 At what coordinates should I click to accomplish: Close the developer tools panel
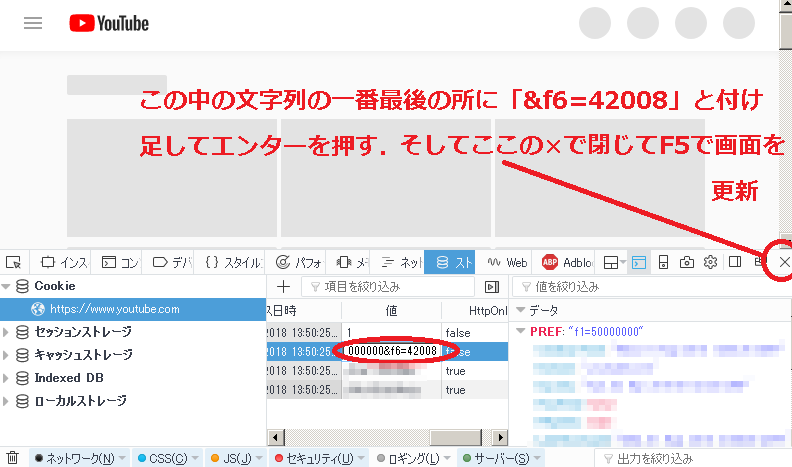(784, 262)
